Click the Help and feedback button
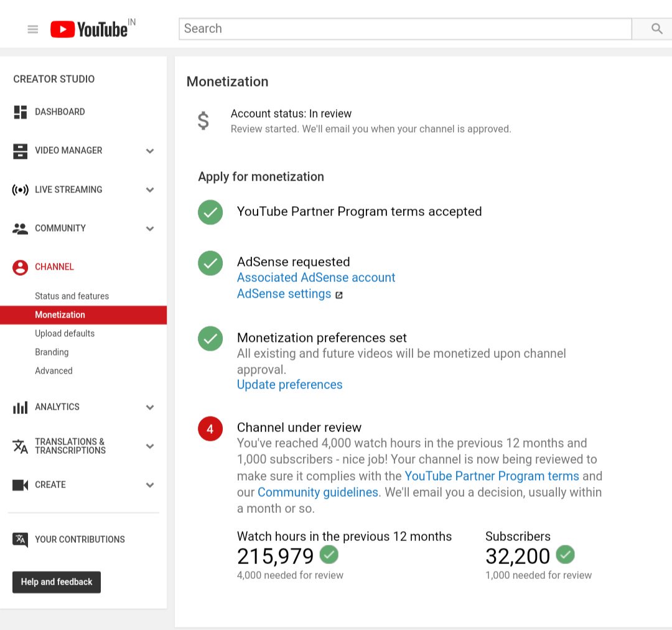This screenshot has width=672, height=630. 57,582
